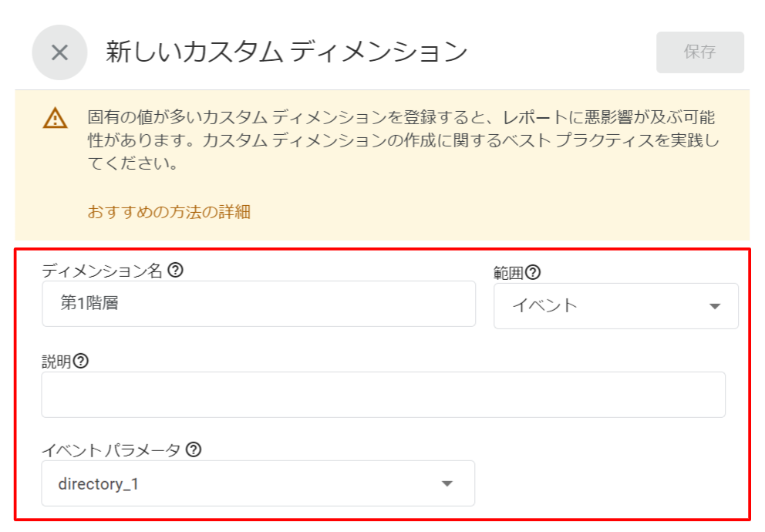Click help icon beside ディメンション名

point(175,270)
